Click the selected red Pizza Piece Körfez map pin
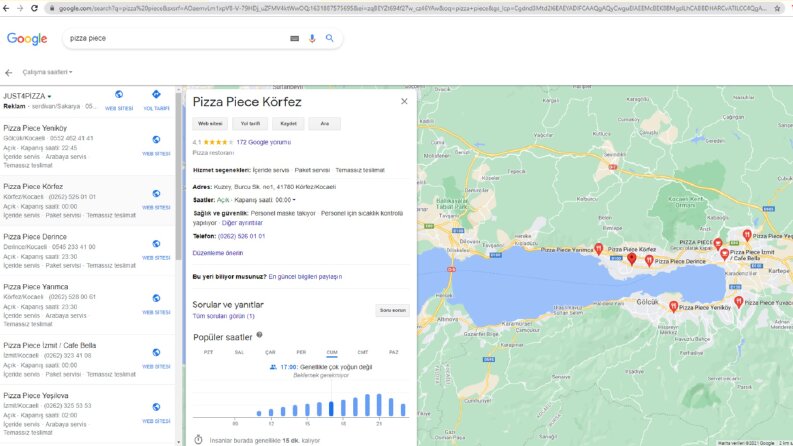Viewport: 793px width, 446px height. [632, 259]
